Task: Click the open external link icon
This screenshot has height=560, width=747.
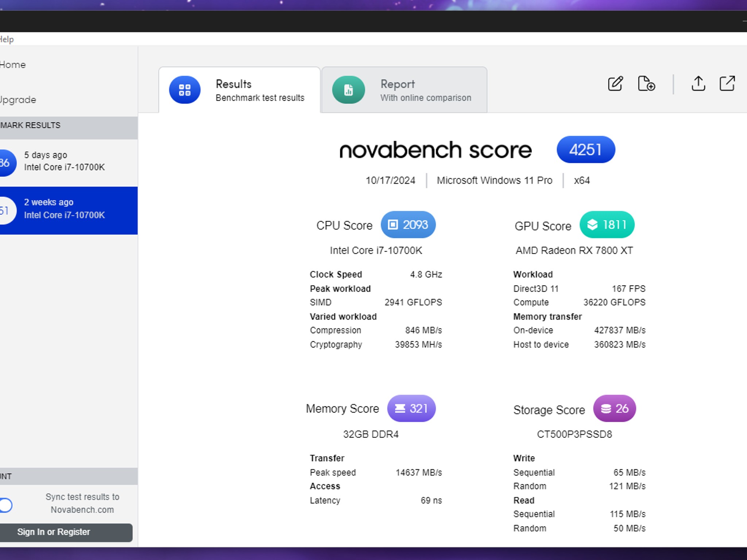Action: (727, 83)
